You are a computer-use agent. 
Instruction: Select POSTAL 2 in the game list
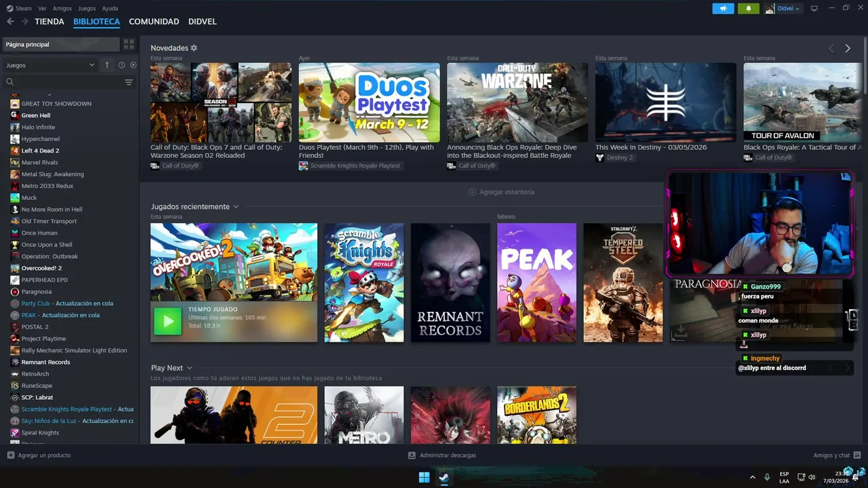pyautogui.click(x=35, y=327)
